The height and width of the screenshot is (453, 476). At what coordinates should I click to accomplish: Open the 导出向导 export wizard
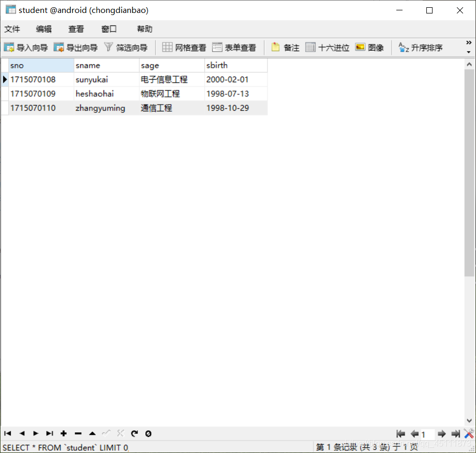[76, 48]
